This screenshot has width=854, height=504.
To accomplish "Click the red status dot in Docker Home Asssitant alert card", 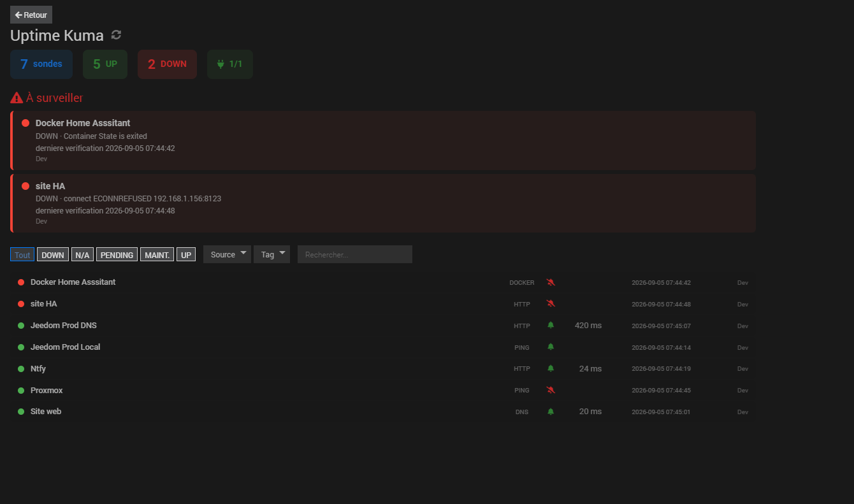I will [25, 123].
